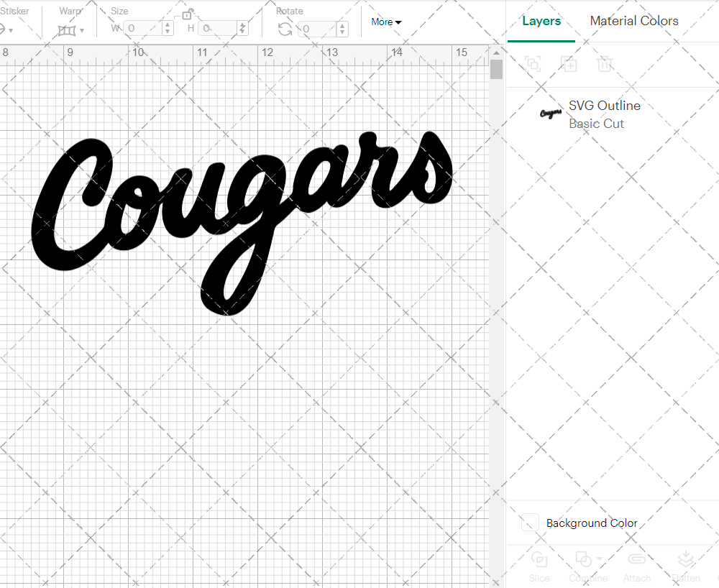The width and height of the screenshot is (719, 588).
Task: Select the SVG Outline layer name
Action: (x=605, y=106)
